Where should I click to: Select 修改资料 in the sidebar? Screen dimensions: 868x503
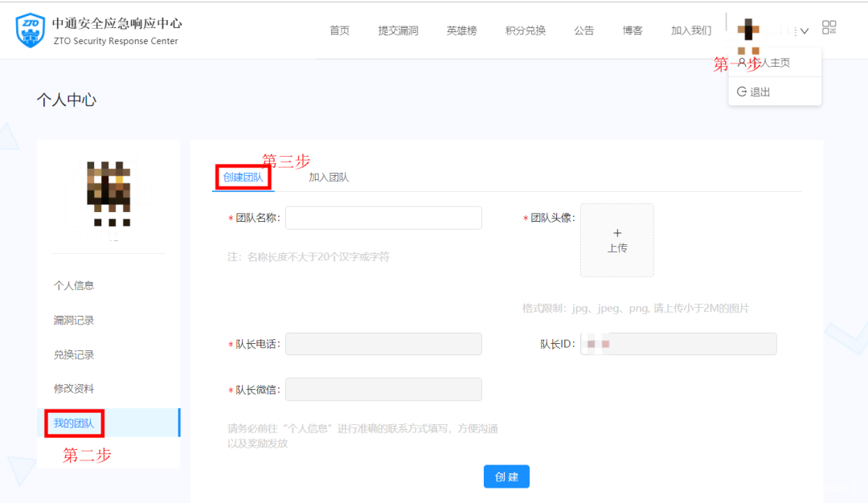click(74, 388)
